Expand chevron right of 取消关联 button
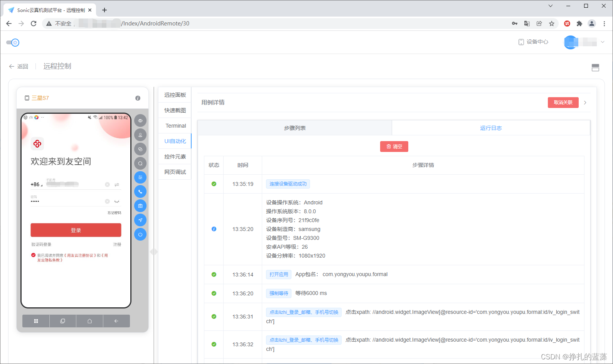The height and width of the screenshot is (364, 613). 585,103
